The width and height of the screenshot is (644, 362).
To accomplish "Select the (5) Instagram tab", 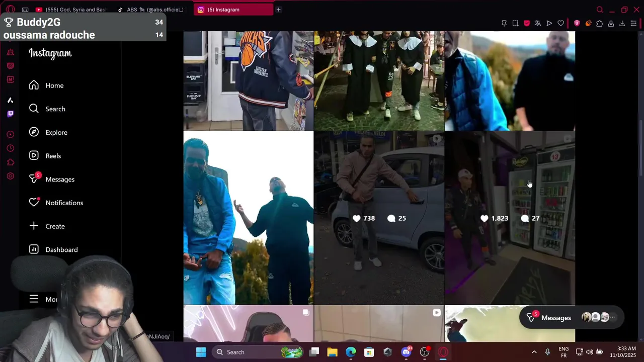I will point(233,10).
